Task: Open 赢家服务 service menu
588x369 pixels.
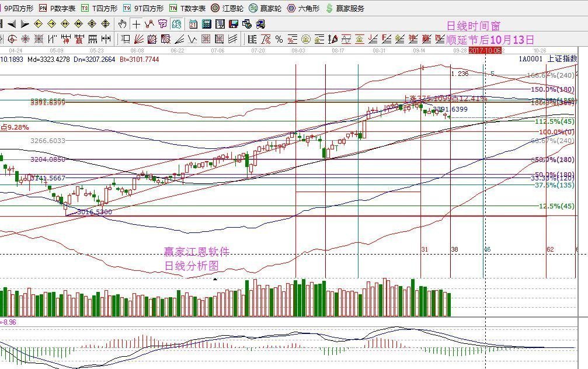Action: pyautogui.click(x=345, y=8)
